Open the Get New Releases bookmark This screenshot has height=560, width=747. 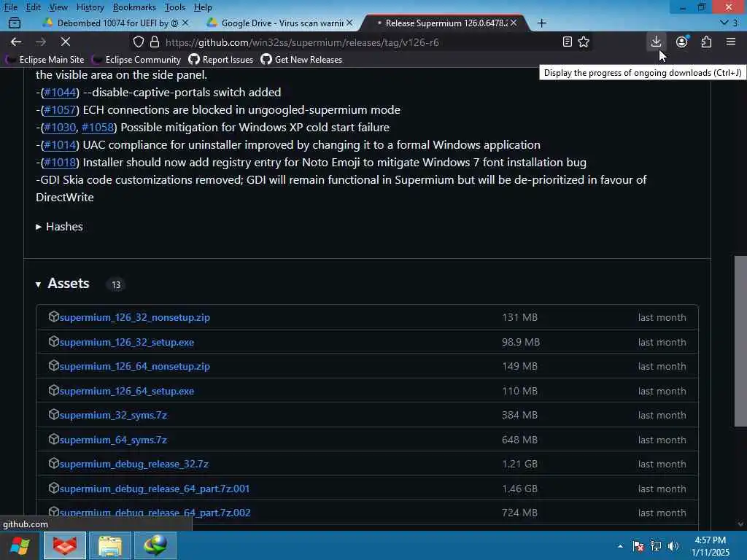(301, 60)
